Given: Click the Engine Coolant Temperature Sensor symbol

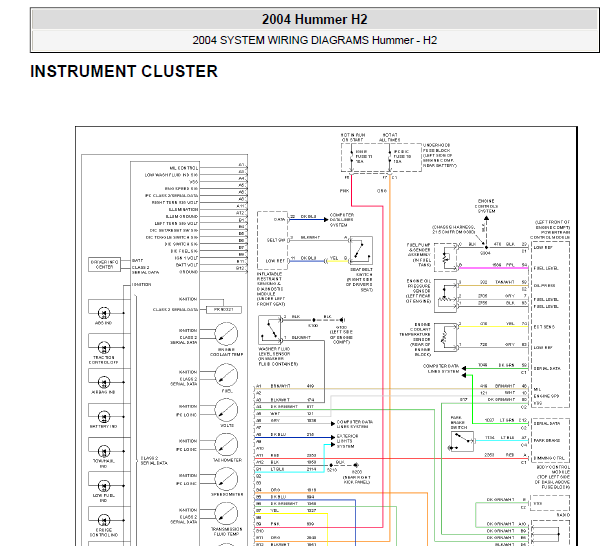Looking at the screenshot, I should pyautogui.click(x=446, y=337).
